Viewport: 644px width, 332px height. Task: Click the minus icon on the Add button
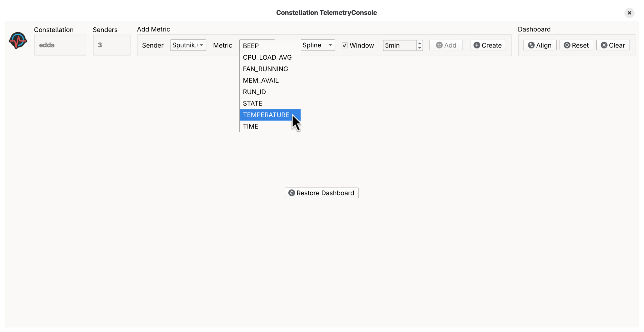[439, 45]
